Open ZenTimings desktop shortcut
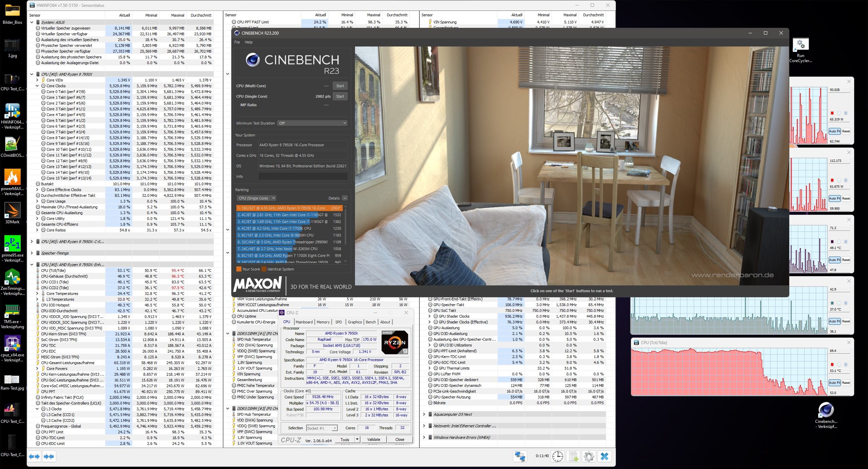The width and height of the screenshot is (868, 469). tap(12, 282)
